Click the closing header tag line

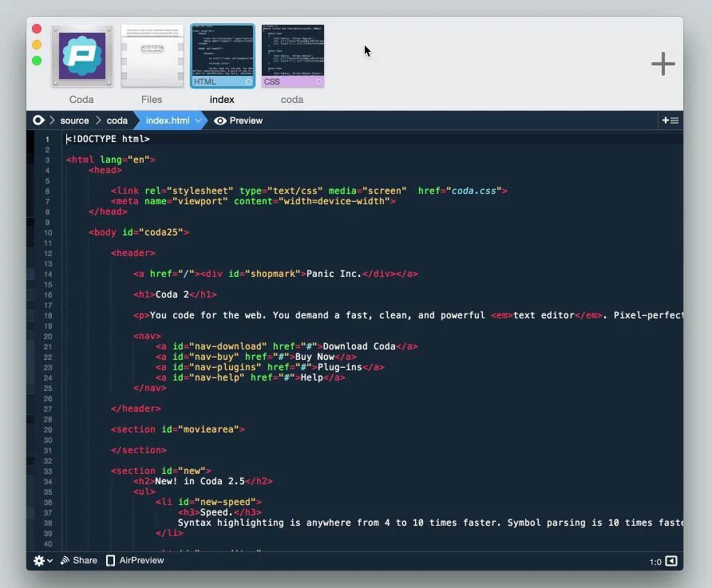pyautogui.click(x=136, y=408)
